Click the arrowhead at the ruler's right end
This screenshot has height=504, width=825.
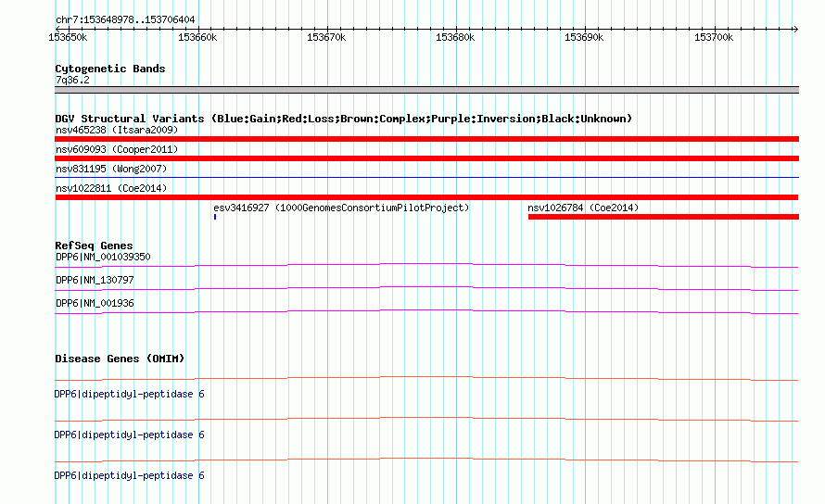795,29
